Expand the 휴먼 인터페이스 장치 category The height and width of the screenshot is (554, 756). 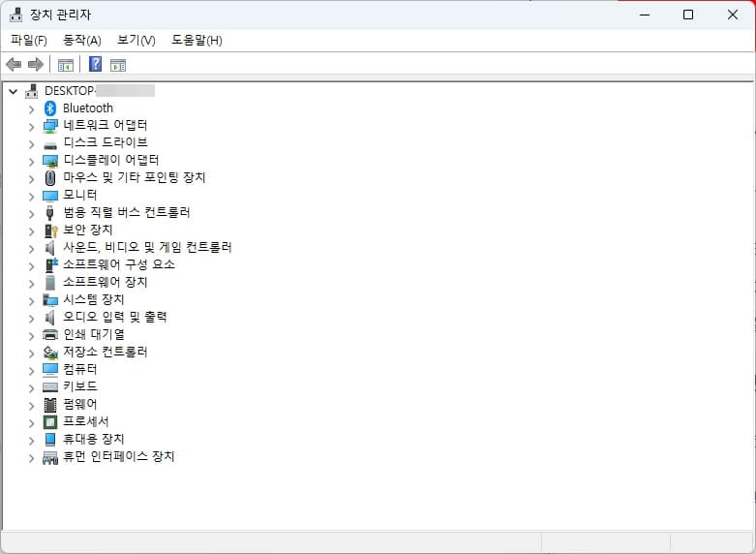click(x=31, y=458)
